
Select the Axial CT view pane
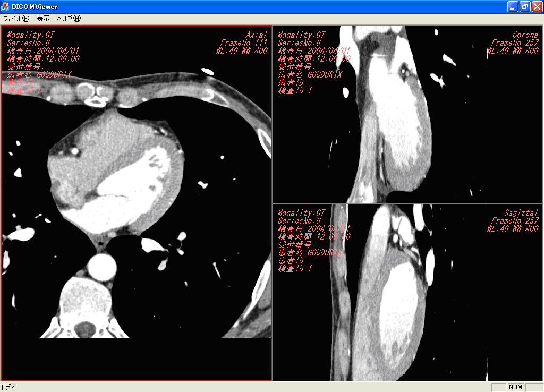[x=137, y=203]
